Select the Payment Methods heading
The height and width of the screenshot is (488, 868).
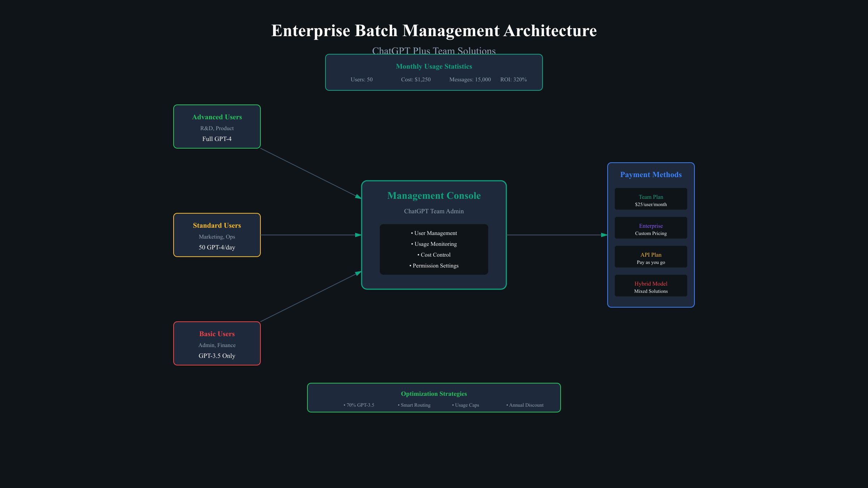[651, 175]
